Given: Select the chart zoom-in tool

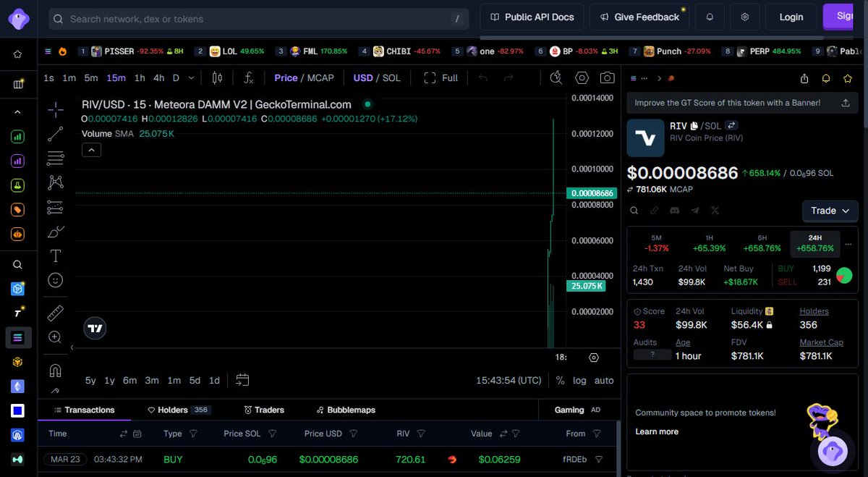Looking at the screenshot, I should (x=56, y=337).
